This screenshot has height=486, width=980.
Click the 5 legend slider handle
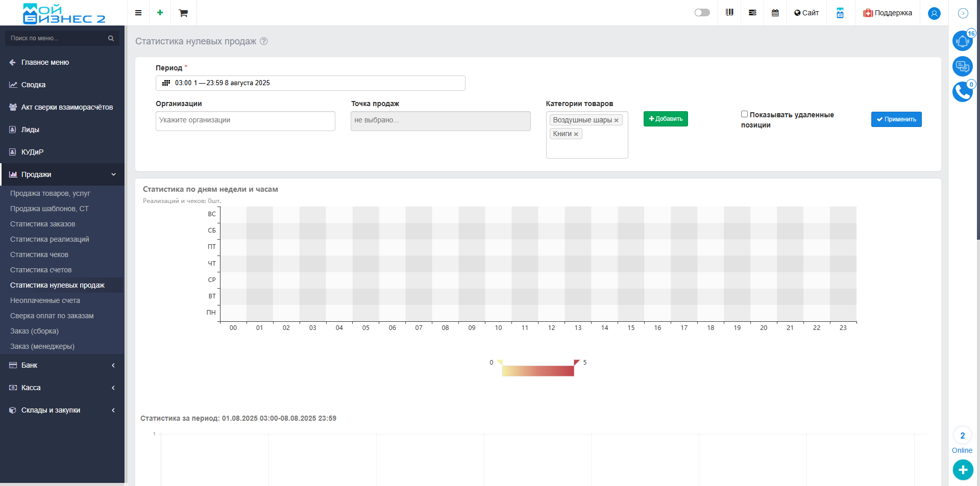pyautogui.click(x=577, y=362)
